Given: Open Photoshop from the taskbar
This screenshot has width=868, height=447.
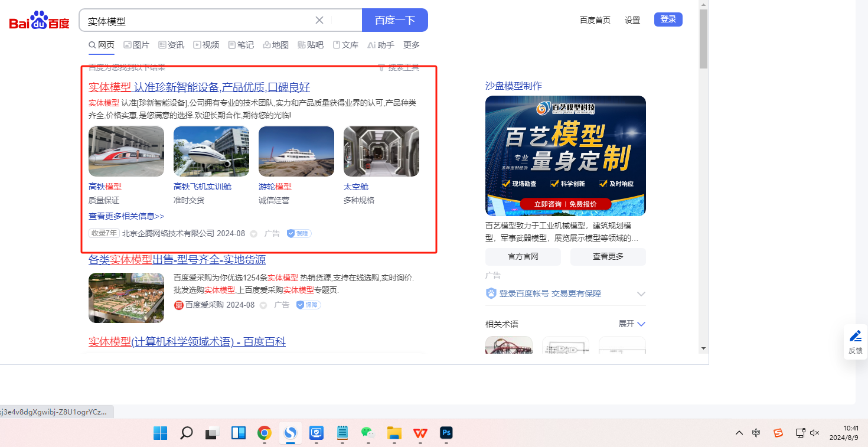Looking at the screenshot, I should 446,433.
